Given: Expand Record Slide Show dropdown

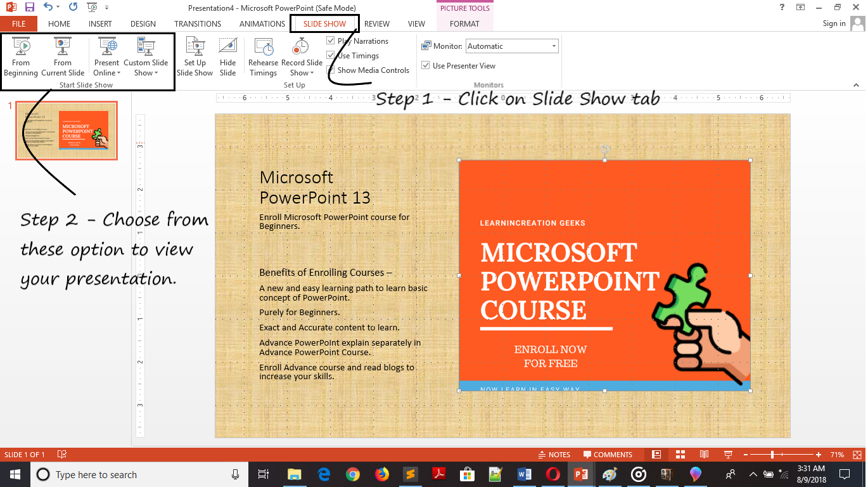Looking at the screenshot, I should [302, 73].
